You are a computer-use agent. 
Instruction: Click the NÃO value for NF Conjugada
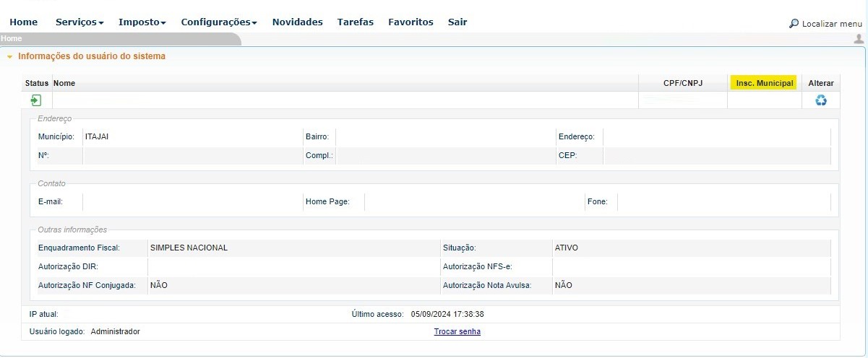click(159, 285)
